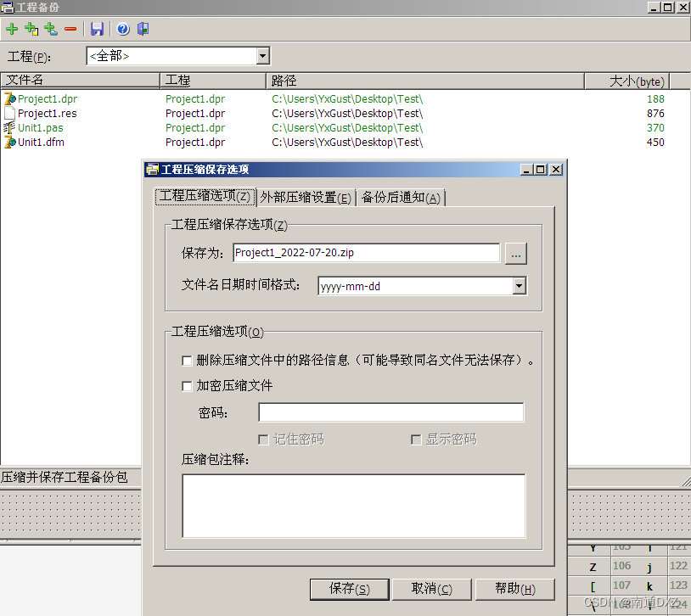691x616 pixels.
Task: Open the 工程(P) combo box dropdown
Action: pyautogui.click(x=262, y=56)
